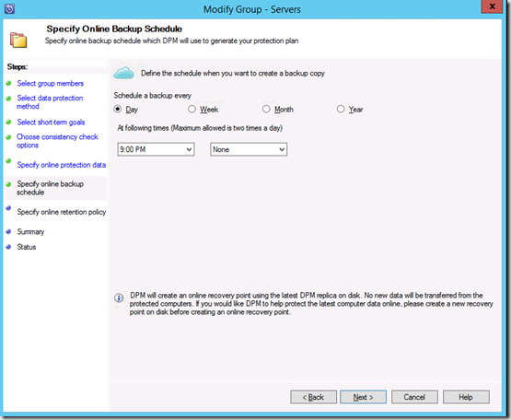Viewport: 511px width, 420px height.
Task: Click the DPM app icon in title bar
Action: [x=9, y=9]
